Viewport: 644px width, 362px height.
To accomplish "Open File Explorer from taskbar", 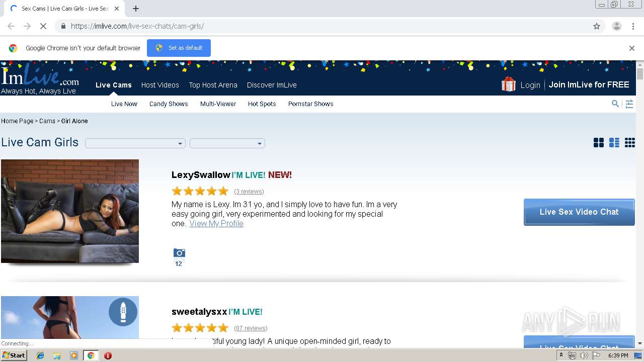I will pos(57,355).
